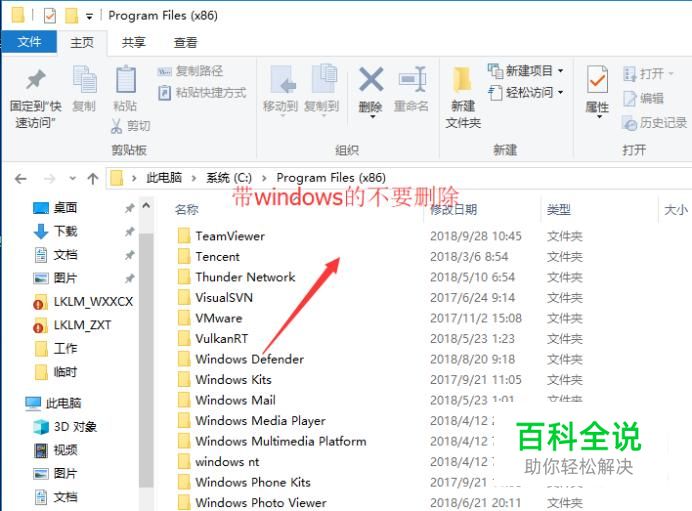Open the Open (打开) ribbon dropdown

pos(648,73)
